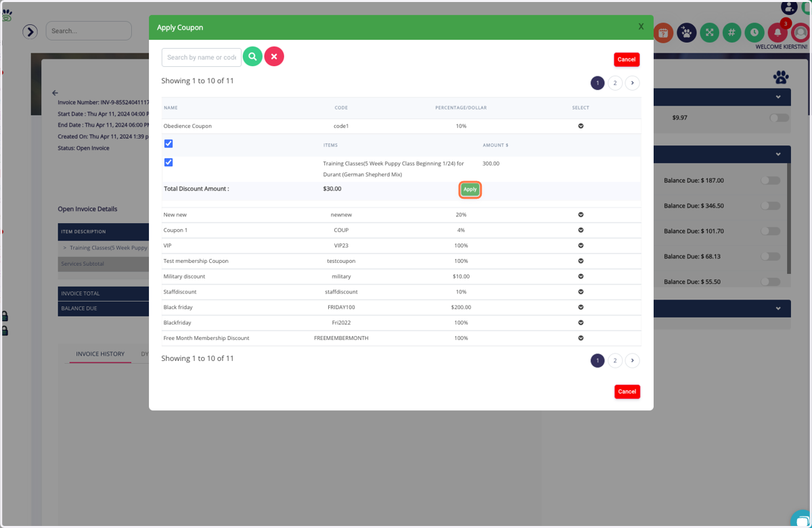Expand sidebar with circled arrow icon
812x528 pixels.
(30, 31)
